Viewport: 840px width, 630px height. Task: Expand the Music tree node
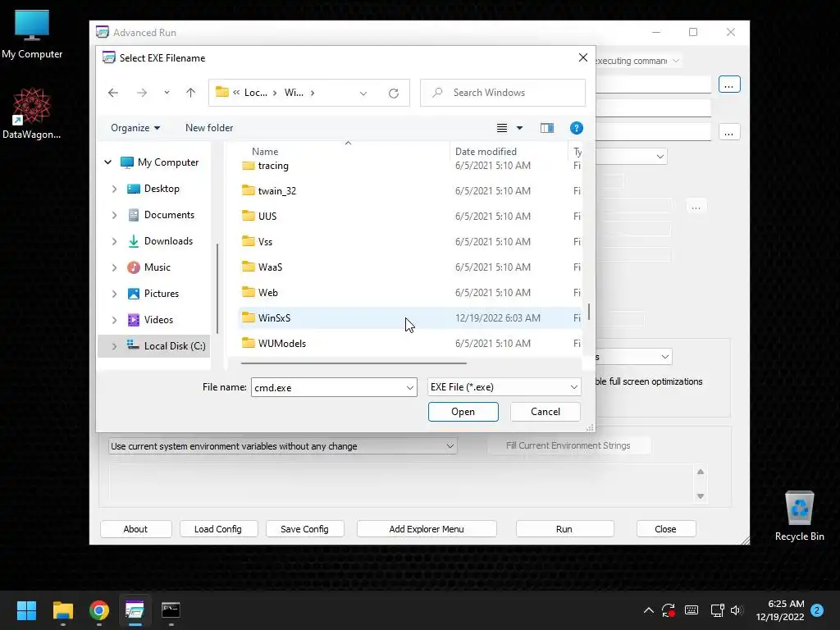coord(114,267)
